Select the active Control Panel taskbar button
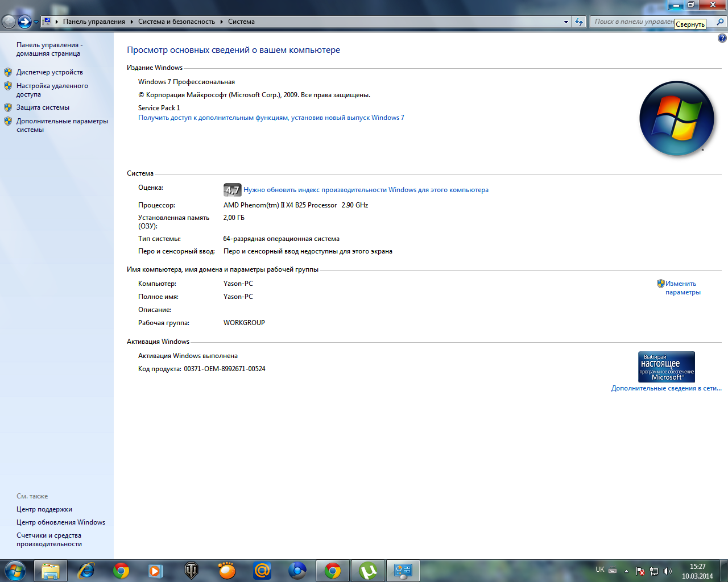Image resolution: width=728 pixels, height=582 pixels. (403, 571)
